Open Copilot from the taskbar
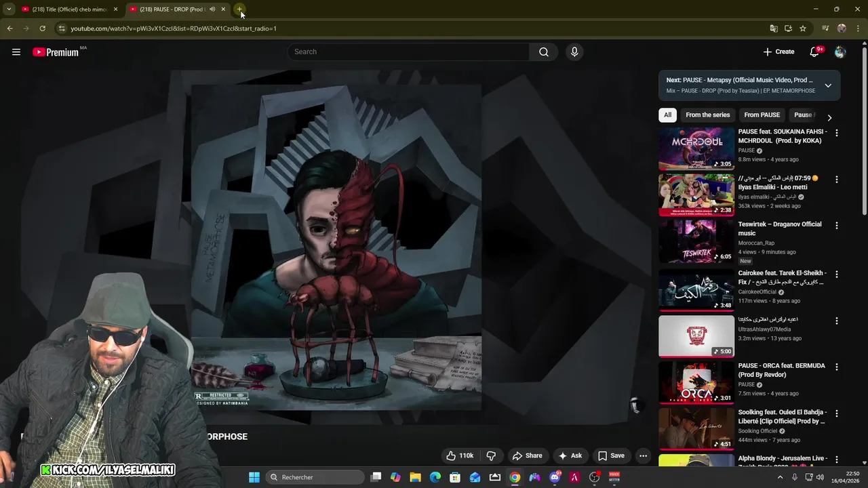Viewport: 868px width, 488px height. click(x=395, y=477)
